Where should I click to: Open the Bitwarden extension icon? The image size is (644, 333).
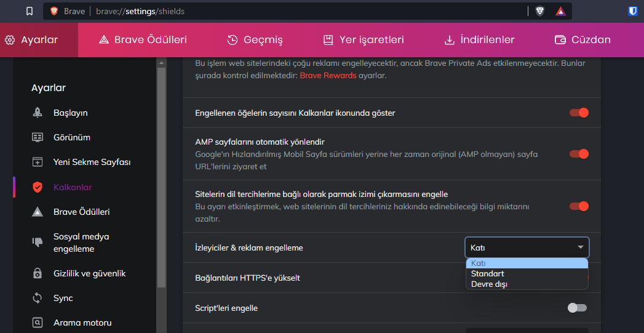coord(632,12)
